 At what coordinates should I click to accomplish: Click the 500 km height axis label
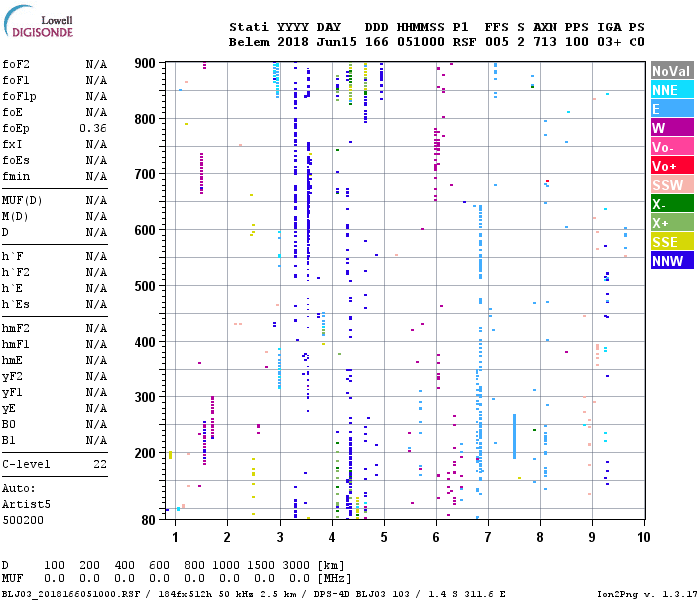tap(145, 286)
